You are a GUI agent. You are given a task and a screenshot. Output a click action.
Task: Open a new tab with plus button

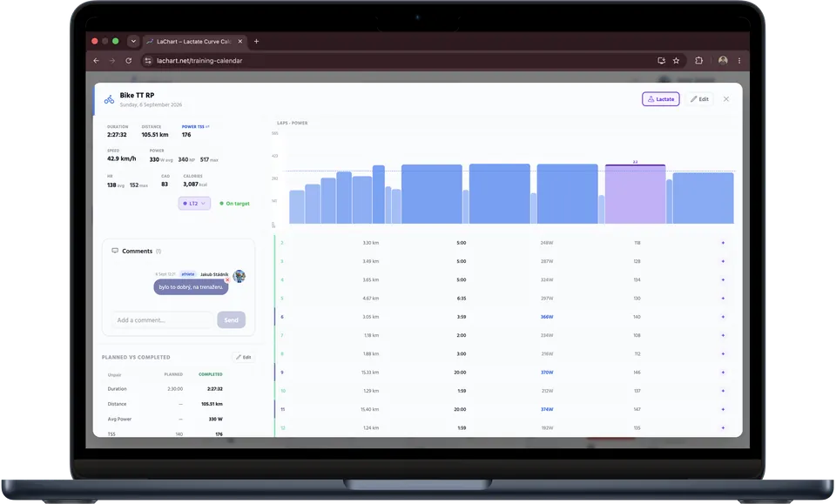tap(256, 41)
